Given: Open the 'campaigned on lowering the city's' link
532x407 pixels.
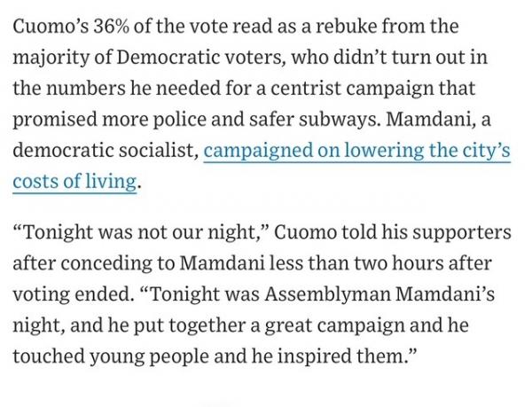Looking at the screenshot, I should 356,151.
